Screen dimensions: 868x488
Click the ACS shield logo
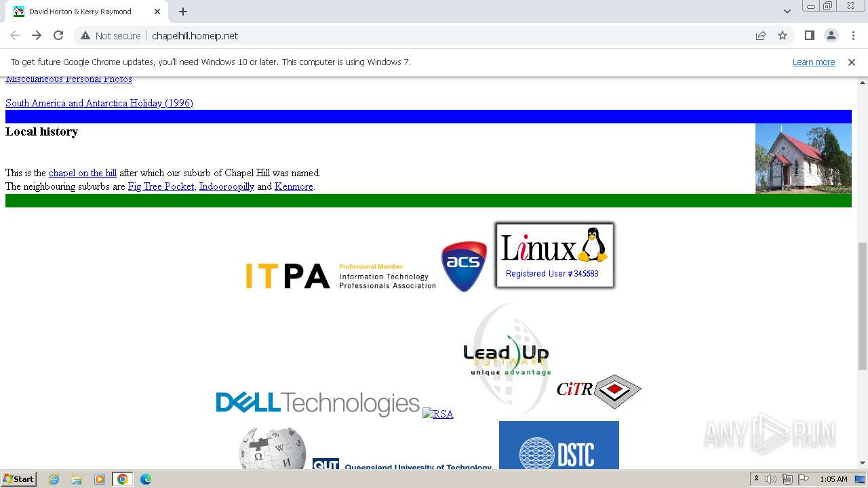point(465,266)
